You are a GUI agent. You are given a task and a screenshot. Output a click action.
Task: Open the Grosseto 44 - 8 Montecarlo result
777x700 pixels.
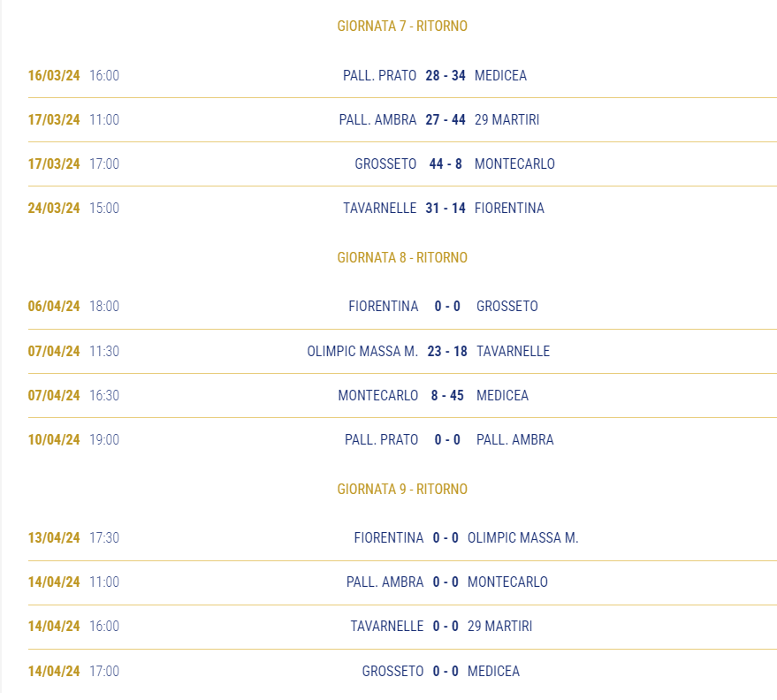click(445, 164)
